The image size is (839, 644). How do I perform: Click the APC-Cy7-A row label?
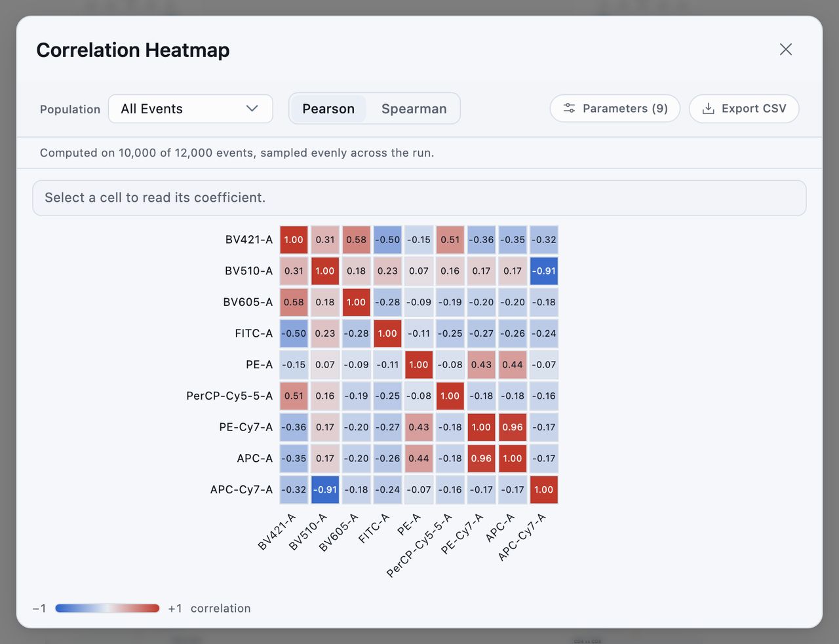point(241,489)
